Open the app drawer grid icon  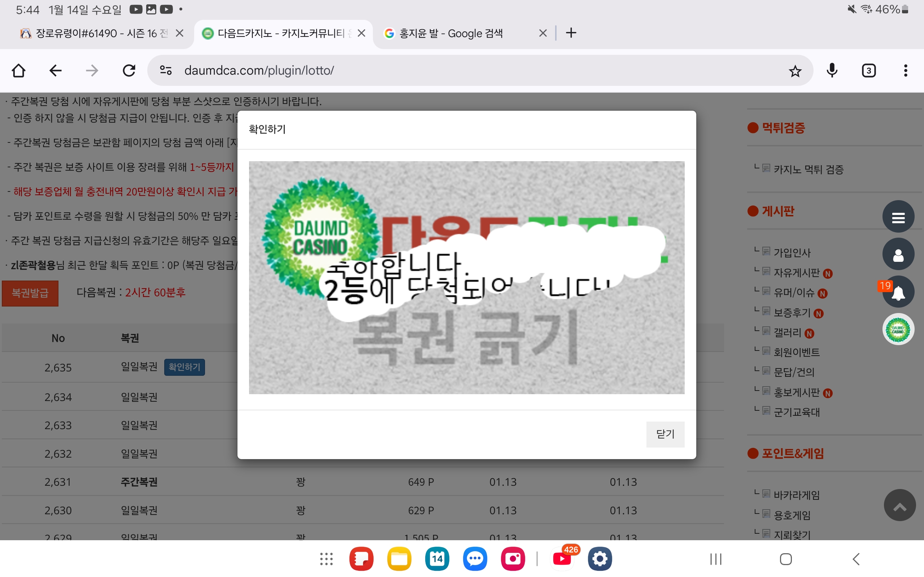tap(326, 559)
